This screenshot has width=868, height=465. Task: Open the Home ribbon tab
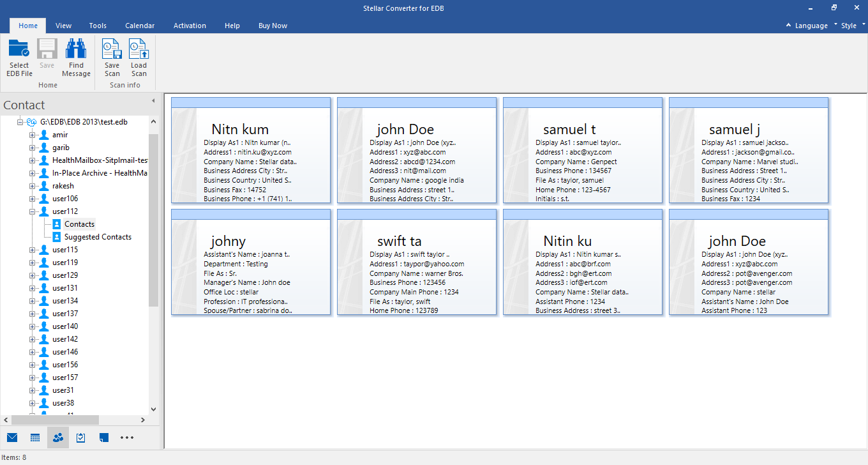click(28, 26)
